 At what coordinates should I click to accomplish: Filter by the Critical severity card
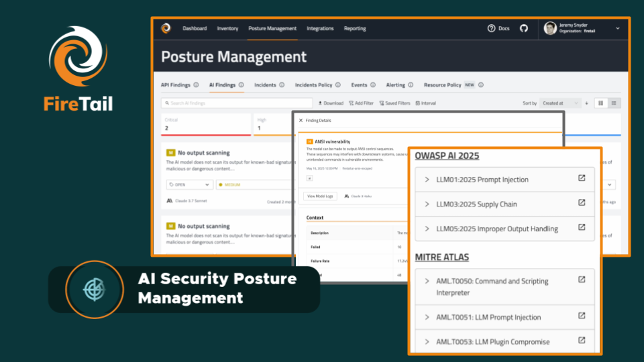coord(206,125)
